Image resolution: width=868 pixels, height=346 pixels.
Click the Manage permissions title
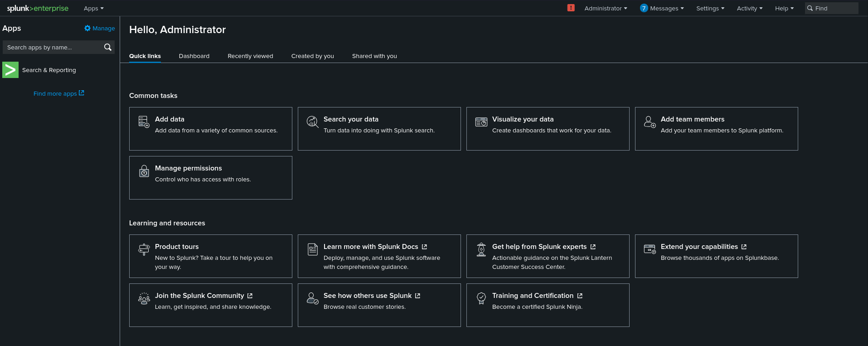(x=189, y=168)
